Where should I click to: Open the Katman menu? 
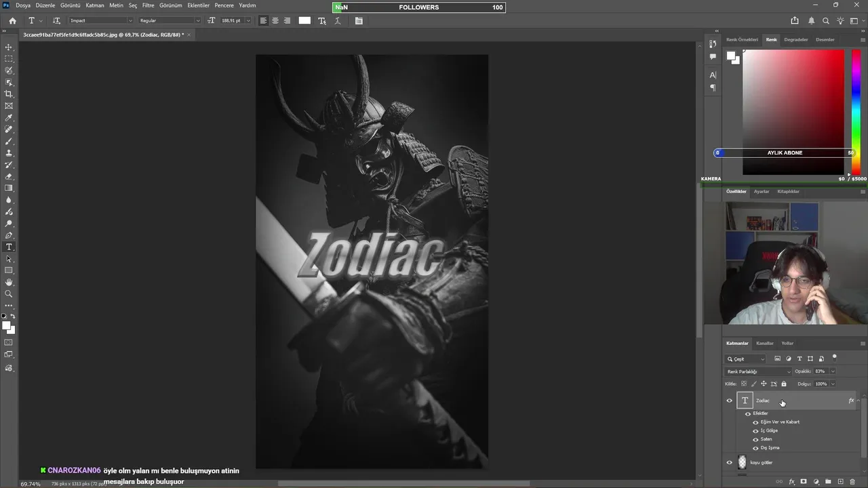95,5
